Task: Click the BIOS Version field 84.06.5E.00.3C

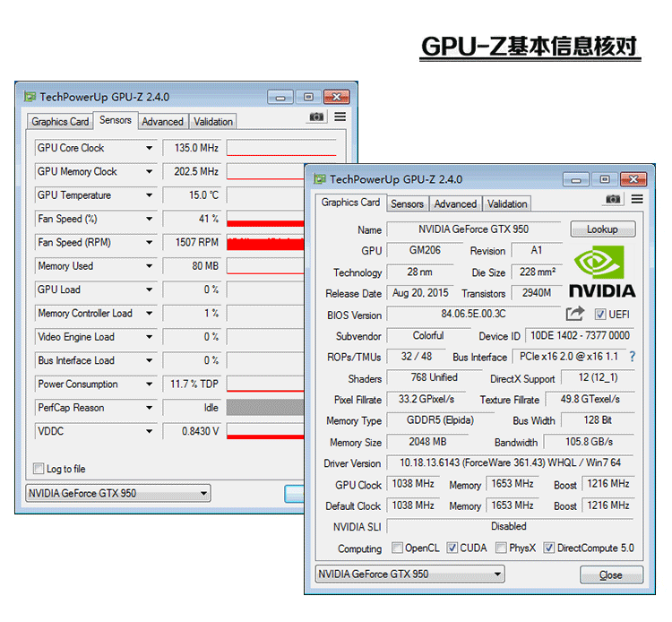Action: [474, 314]
